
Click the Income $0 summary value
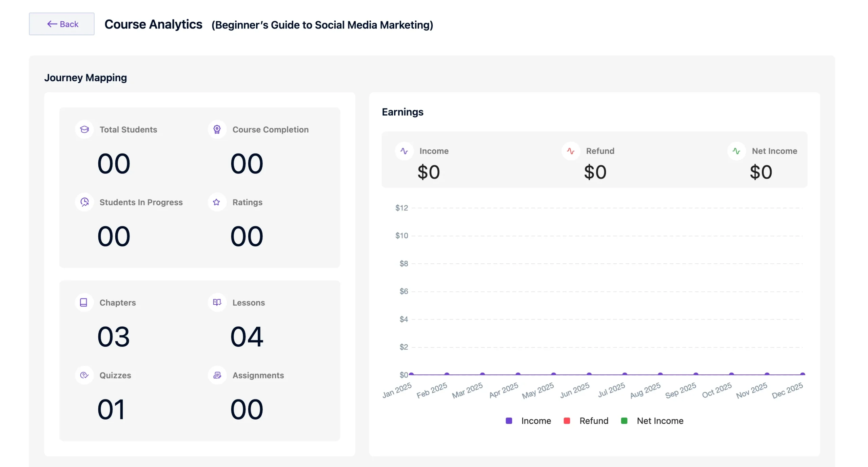click(x=429, y=172)
